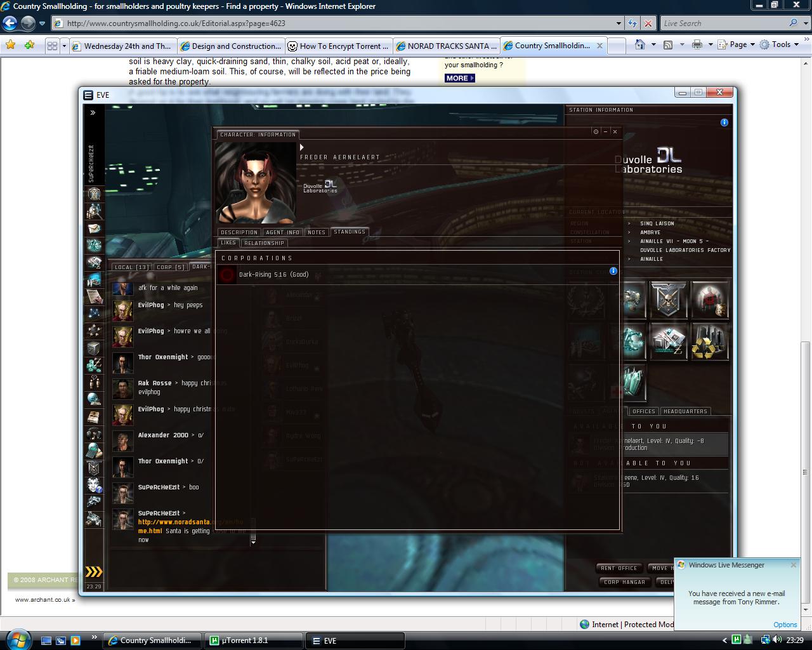Click the Corp Hangar button

pos(624,582)
